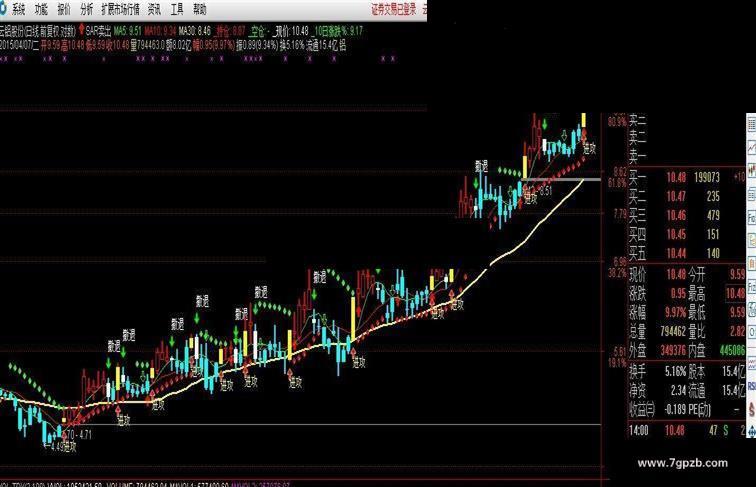
Task: Select the MA10: 9.34 indicator value
Action: (160, 31)
